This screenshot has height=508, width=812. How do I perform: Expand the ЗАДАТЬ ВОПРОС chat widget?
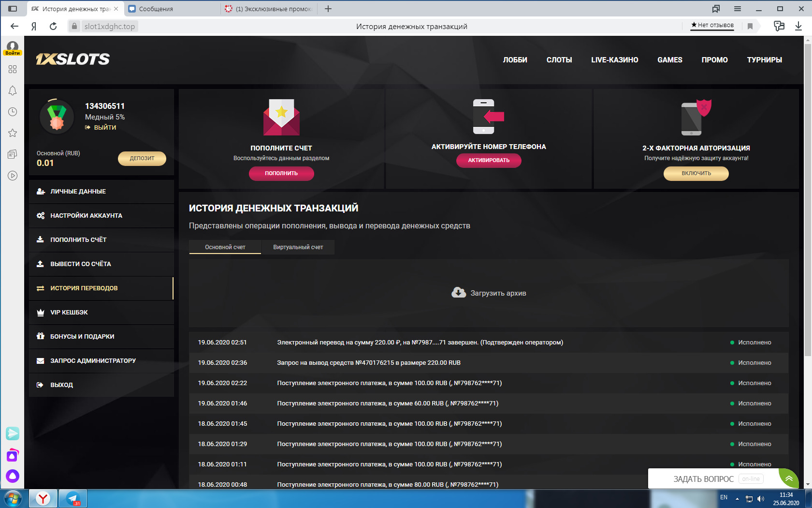click(x=788, y=478)
